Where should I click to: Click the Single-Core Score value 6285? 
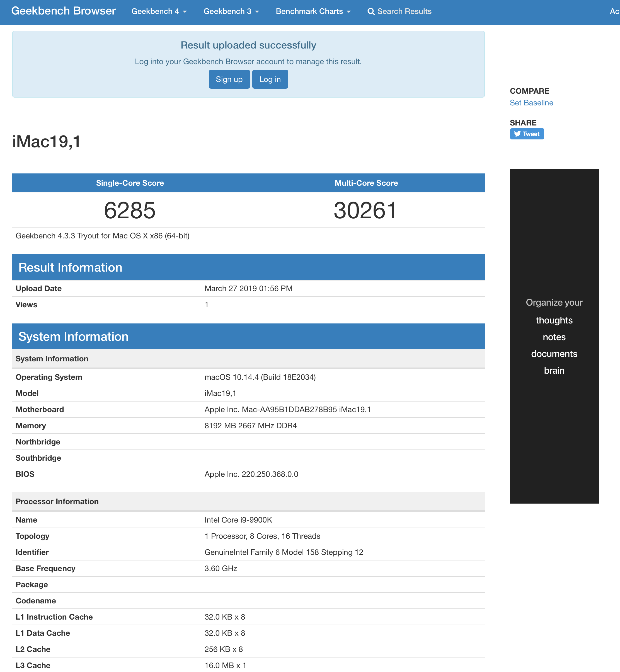point(130,210)
